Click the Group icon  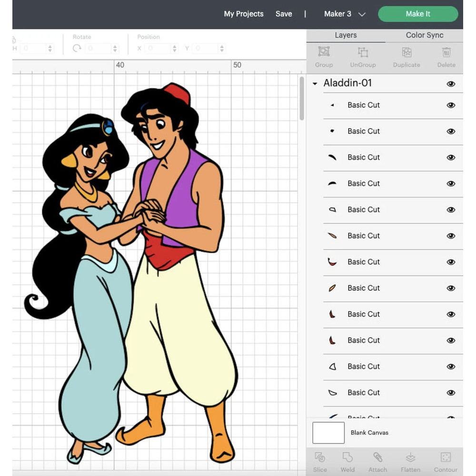pos(324,57)
